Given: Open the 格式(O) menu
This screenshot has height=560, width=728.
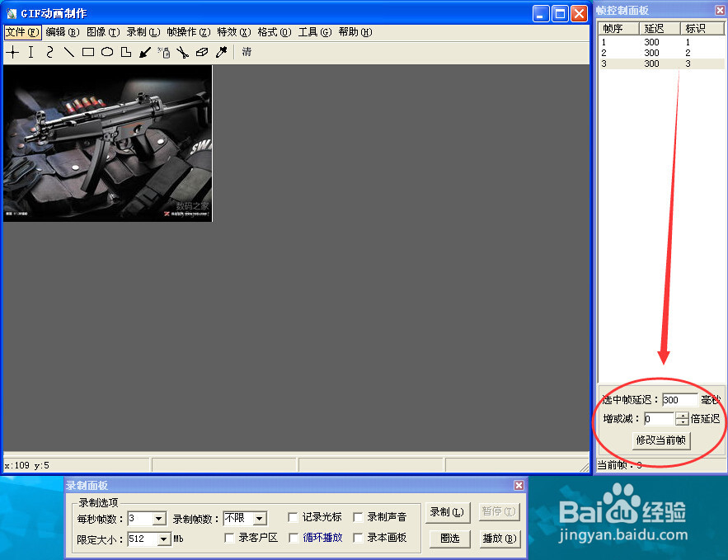Looking at the screenshot, I should (275, 32).
